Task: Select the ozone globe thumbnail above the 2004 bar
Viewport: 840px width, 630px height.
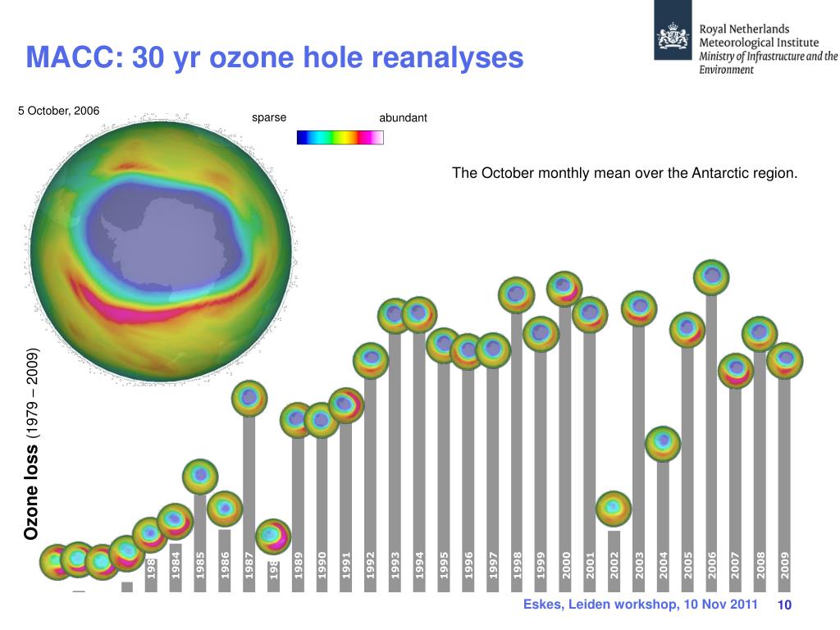Action: point(663,444)
